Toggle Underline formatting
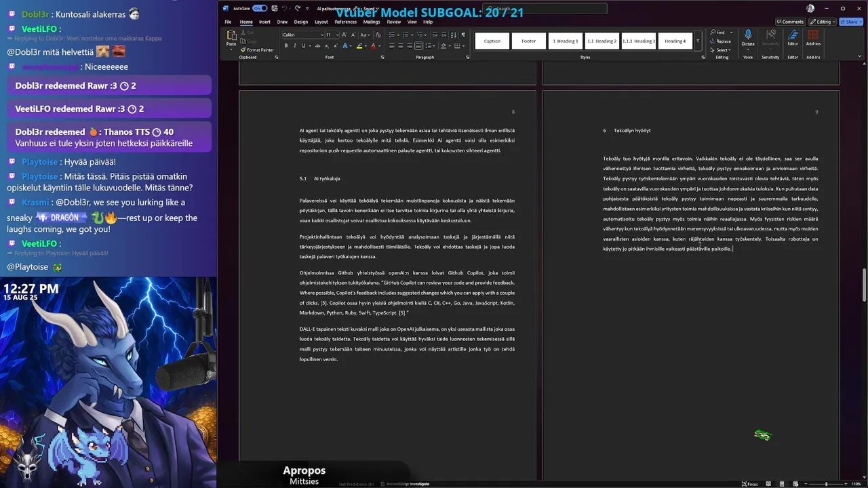Image resolution: width=868 pixels, height=488 pixels. [304, 45]
